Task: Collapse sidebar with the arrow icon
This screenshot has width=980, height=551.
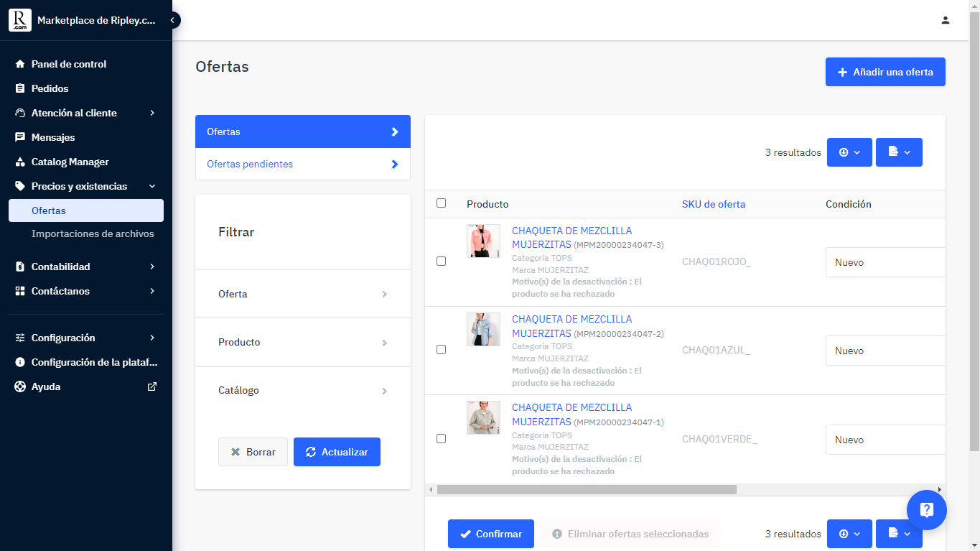Action: (x=172, y=20)
